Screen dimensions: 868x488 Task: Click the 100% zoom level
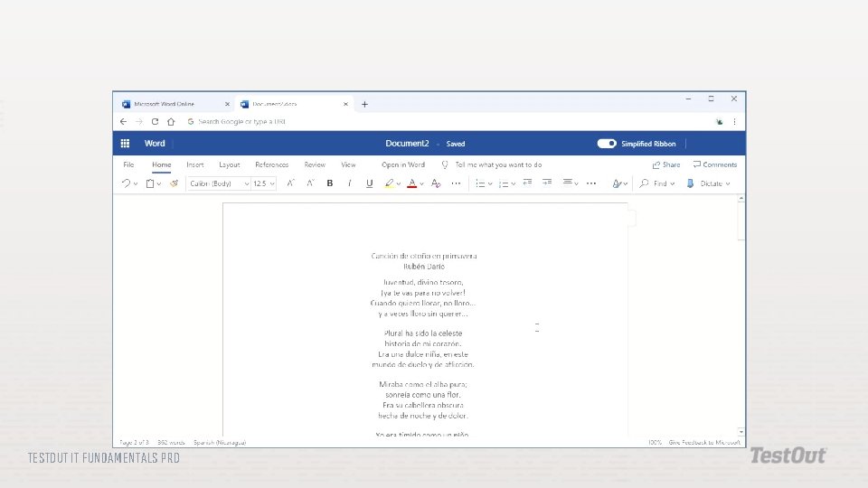(x=655, y=442)
